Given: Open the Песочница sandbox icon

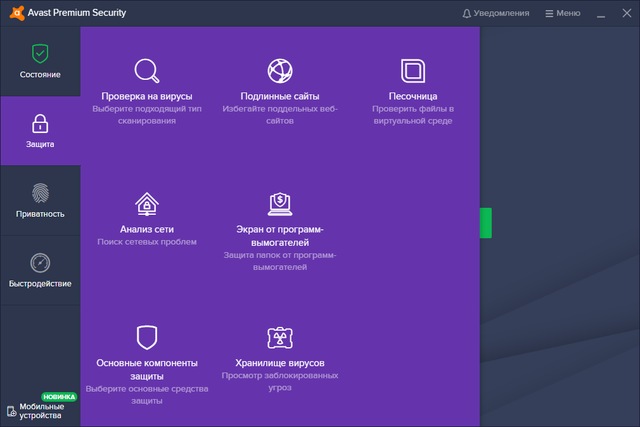Looking at the screenshot, I should 413,71.
